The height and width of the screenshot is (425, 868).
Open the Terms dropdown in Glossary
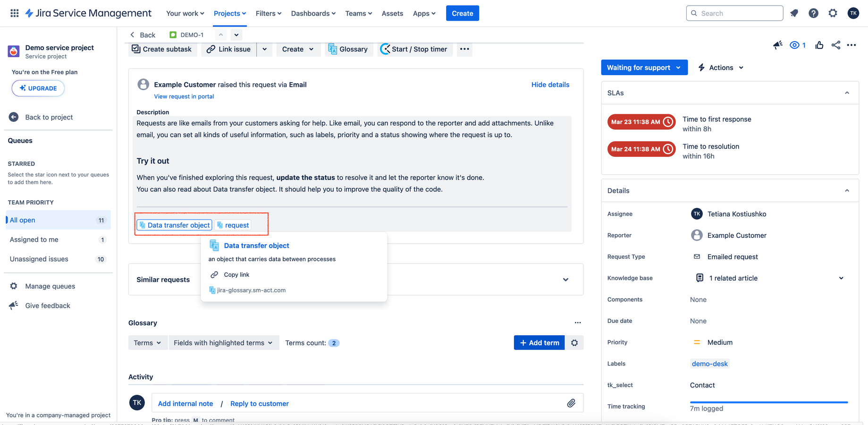(148, 343)
